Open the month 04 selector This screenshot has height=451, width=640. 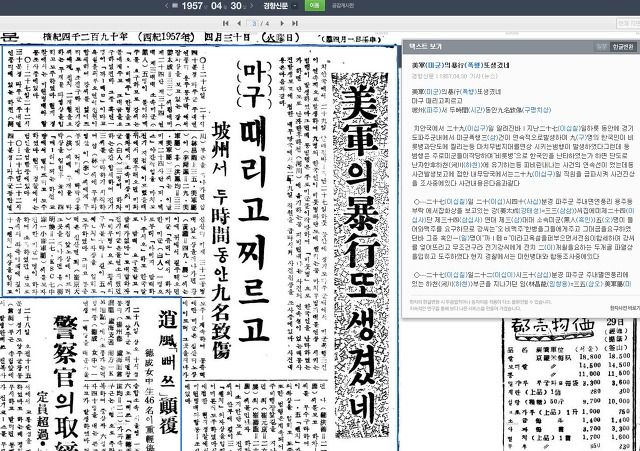218,6
